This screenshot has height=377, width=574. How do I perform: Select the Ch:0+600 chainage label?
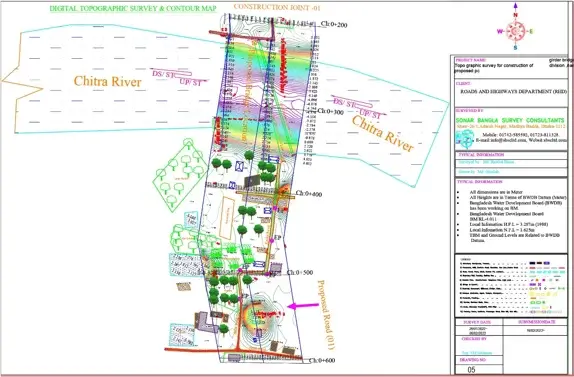tap(322, 361)
